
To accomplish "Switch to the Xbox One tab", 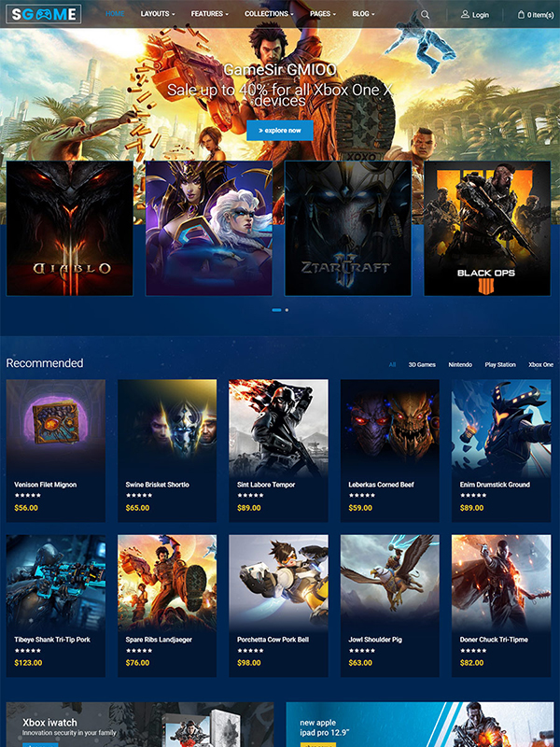I will coord(540,365).
